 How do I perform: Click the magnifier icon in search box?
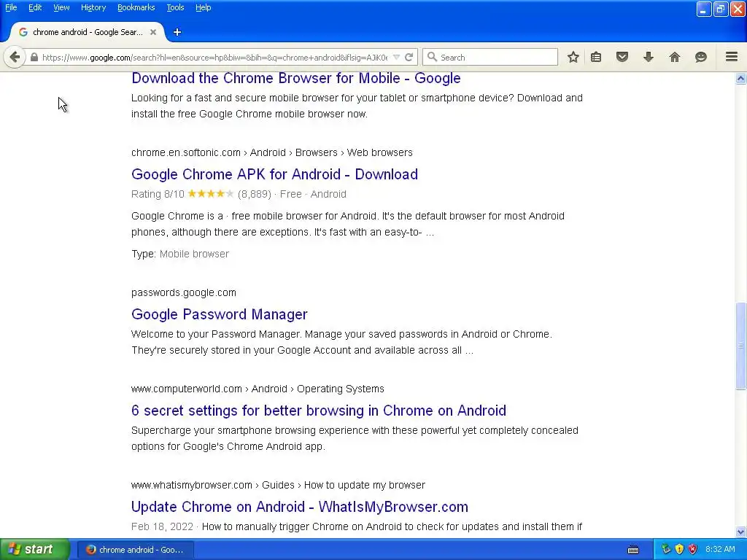click(432, 57)
